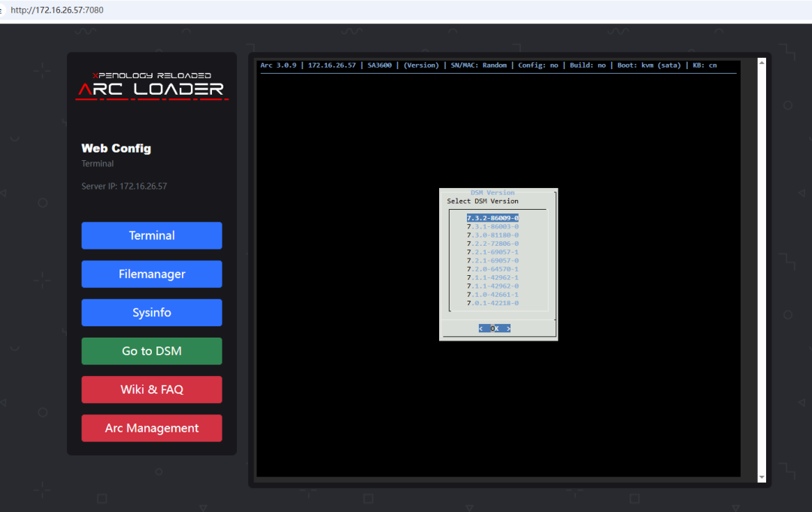The image size is (812, 512).
Task: Choose version 7.1.0-42661-1 in list
Action: [x=492, y=295]
